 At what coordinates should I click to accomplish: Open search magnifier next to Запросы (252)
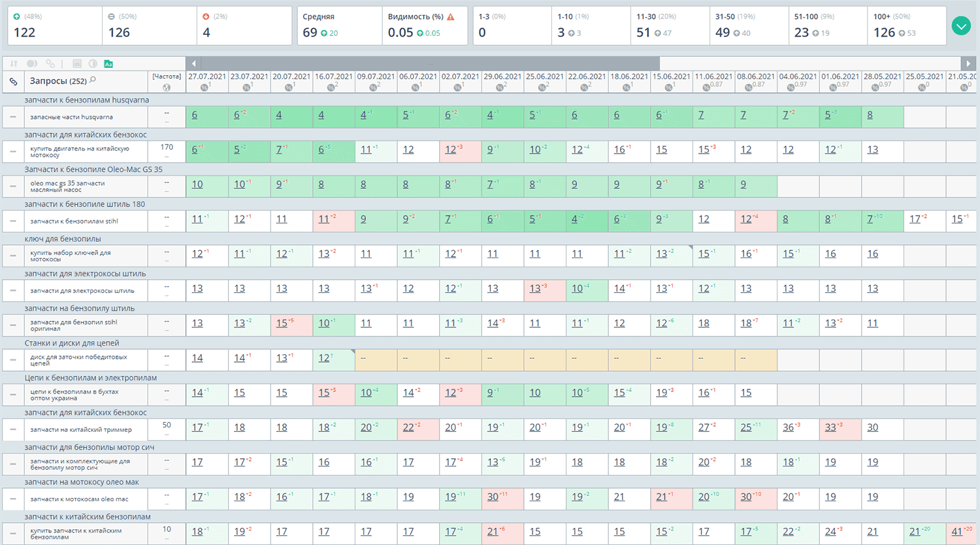click(x=93, y=80)
